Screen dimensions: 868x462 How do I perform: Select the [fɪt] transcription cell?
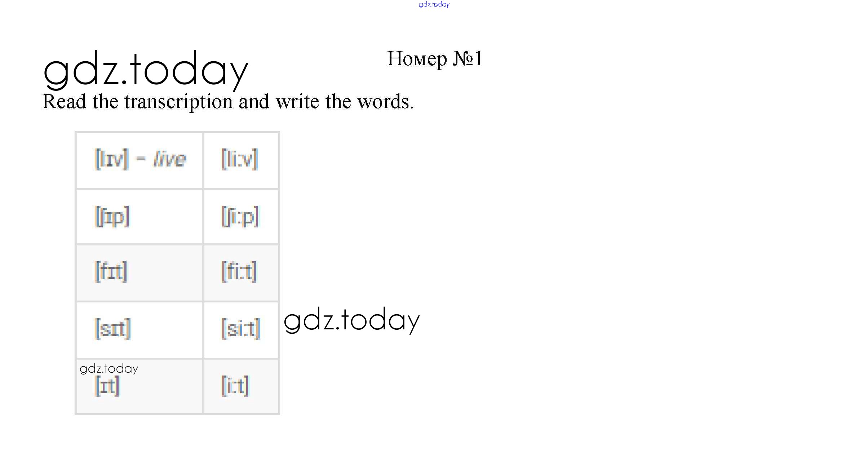[111, 272]
